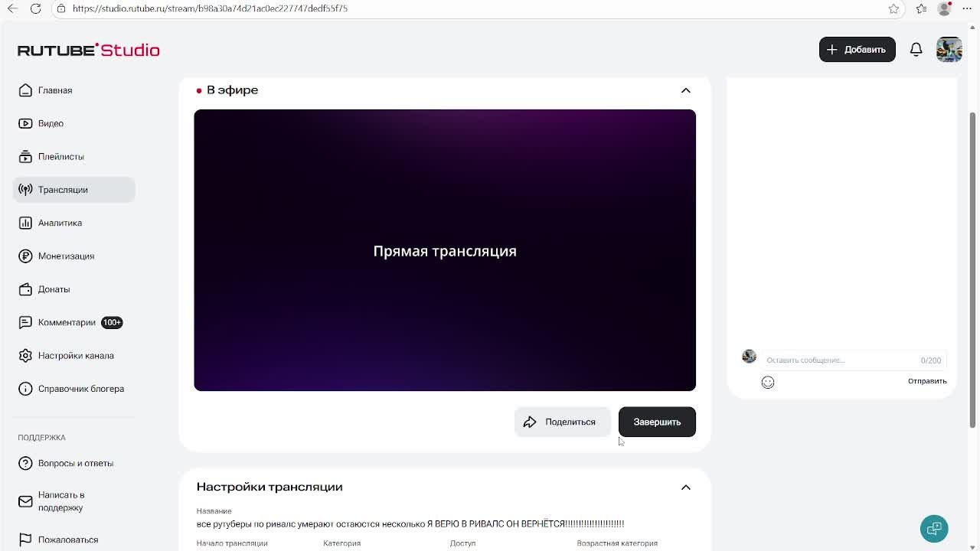Click Отправить to send chat message
This screenshot has height=551, width=980.
(927, 381)
